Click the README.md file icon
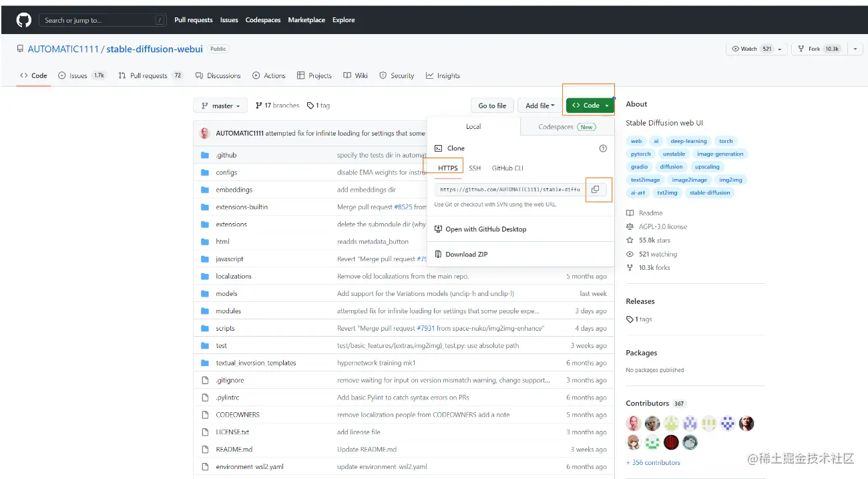The height and width of the screenshot is (479, 868). pyautogui.click(x=205, y=449)
